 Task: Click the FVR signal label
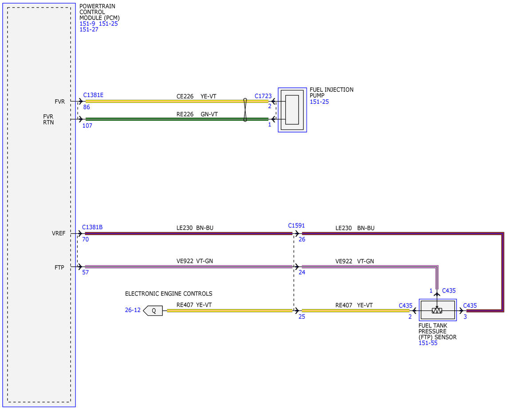60,102
